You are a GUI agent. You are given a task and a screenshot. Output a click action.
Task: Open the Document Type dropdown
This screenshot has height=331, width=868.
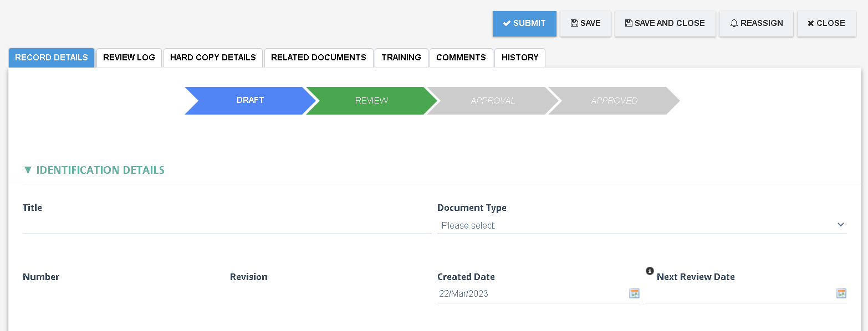[x=642, y=225]
